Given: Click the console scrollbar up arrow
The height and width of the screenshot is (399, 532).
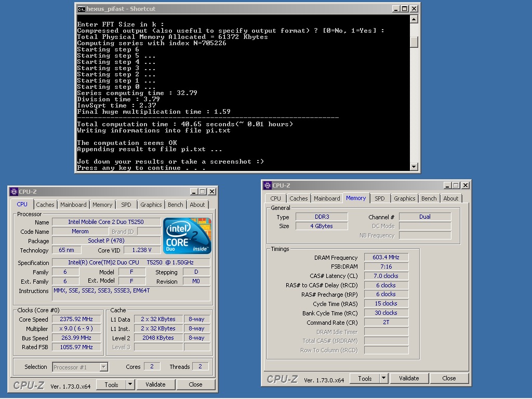Looking at the screenshot, I should (x=414, y=19).
